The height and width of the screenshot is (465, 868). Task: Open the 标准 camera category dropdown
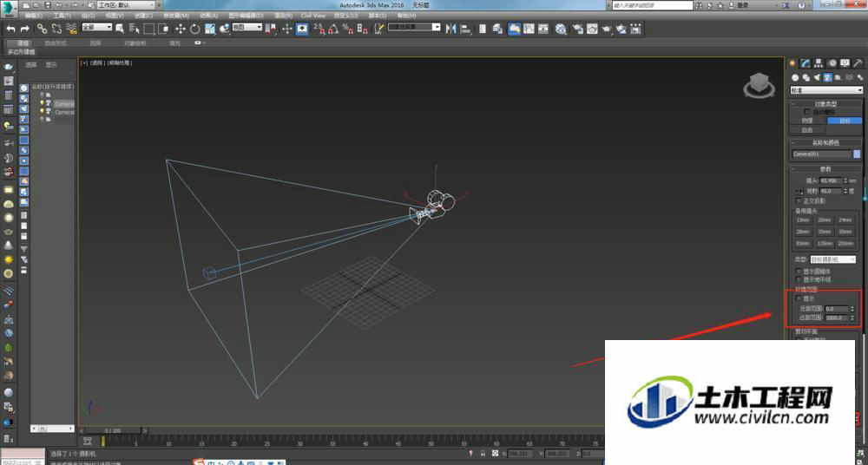(826, 90)
